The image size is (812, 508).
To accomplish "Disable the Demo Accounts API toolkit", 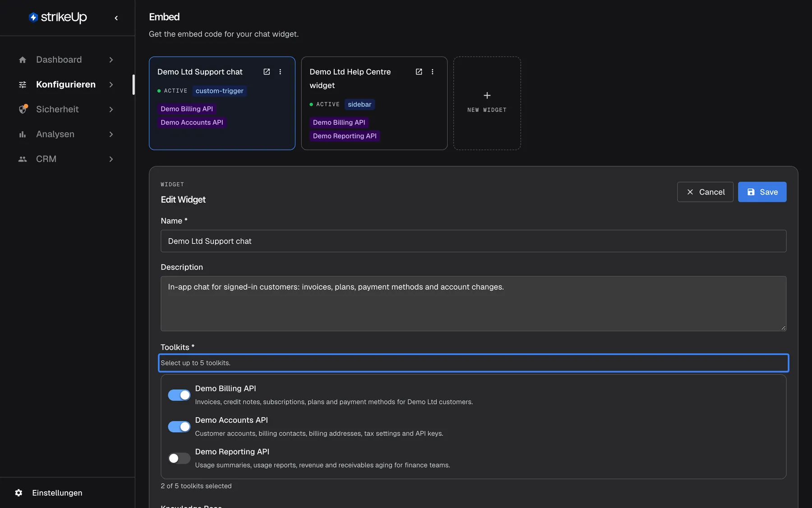I will (x=179, y=427).
